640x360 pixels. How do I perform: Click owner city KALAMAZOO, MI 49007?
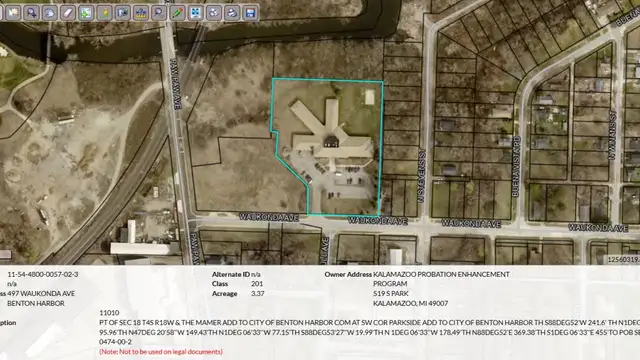pos(411,303)
